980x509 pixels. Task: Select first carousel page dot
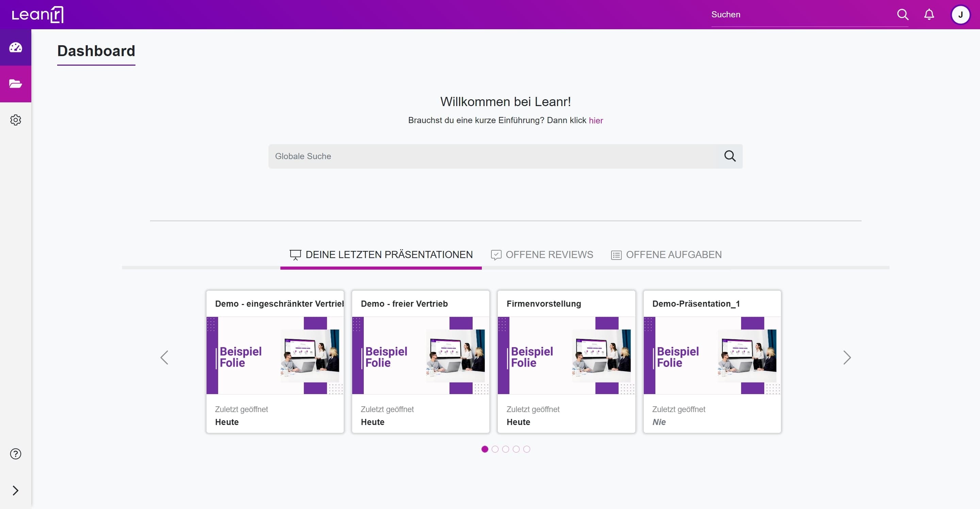point(485,449)
